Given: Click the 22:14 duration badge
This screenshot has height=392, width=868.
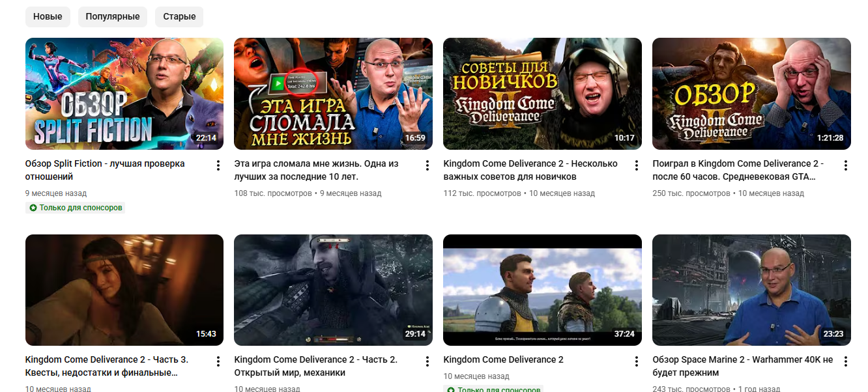Looking at the screenshot, I should click(x=206, y=138).
